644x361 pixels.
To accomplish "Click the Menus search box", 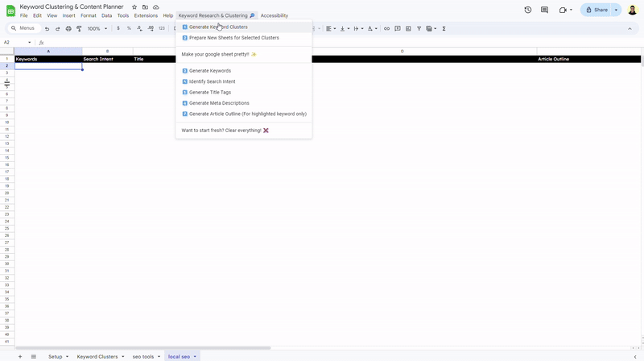I will 24,28.
